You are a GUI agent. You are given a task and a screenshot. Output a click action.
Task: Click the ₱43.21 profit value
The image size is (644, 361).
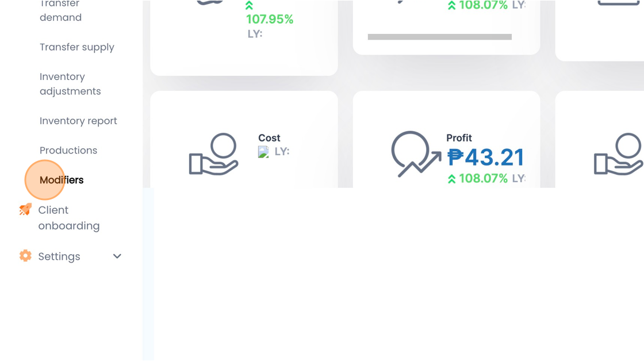click(486, 158)
